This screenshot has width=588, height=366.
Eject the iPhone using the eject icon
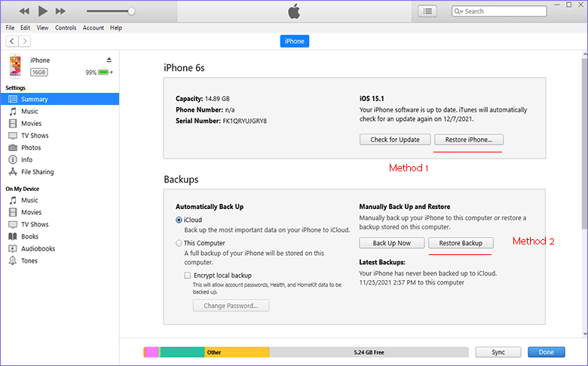[109, 60]
